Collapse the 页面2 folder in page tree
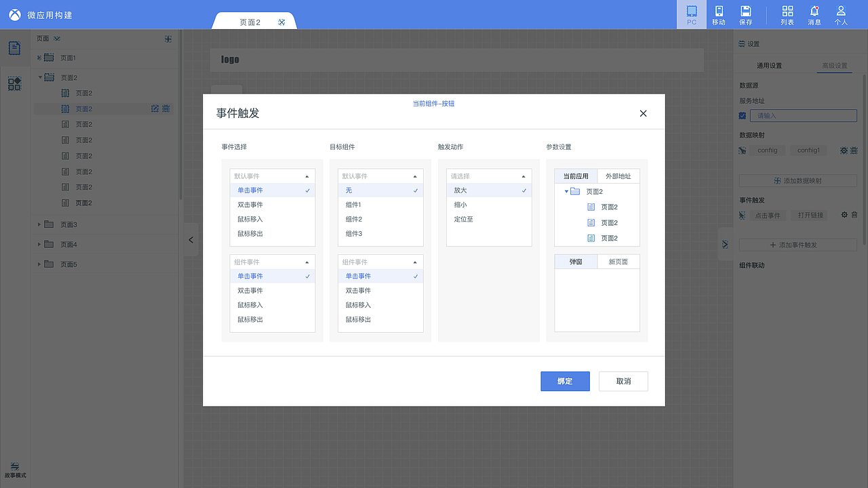The image size is (868, 488). (39, 77)
